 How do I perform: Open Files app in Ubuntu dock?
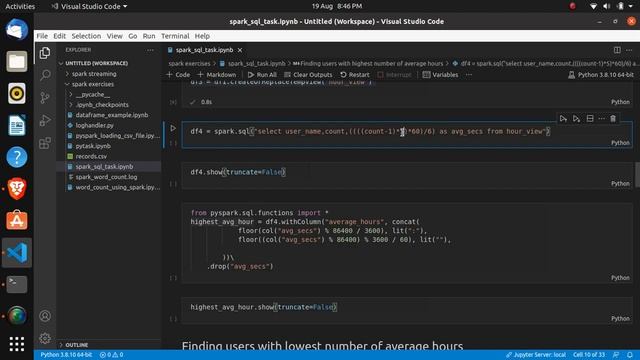(x=17, y=62)
